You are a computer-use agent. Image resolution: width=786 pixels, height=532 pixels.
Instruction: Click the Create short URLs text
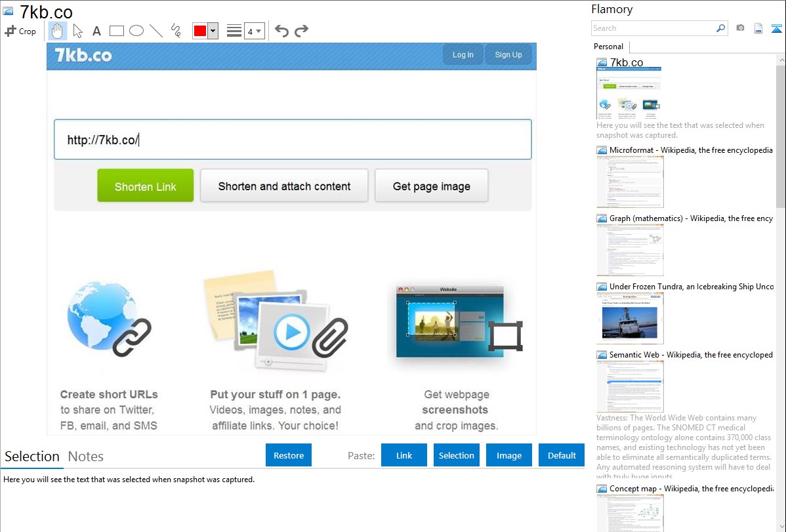point(109,395)
